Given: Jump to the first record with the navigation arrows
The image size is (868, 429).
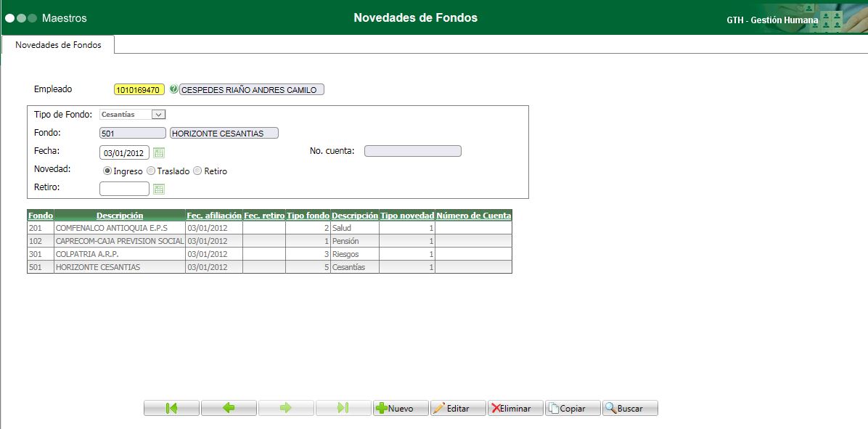Looking at the screenshot, I should (171, 408).
